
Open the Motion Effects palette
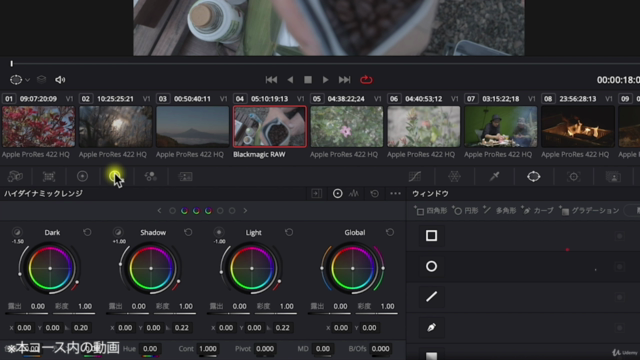(x=185, y=176)
